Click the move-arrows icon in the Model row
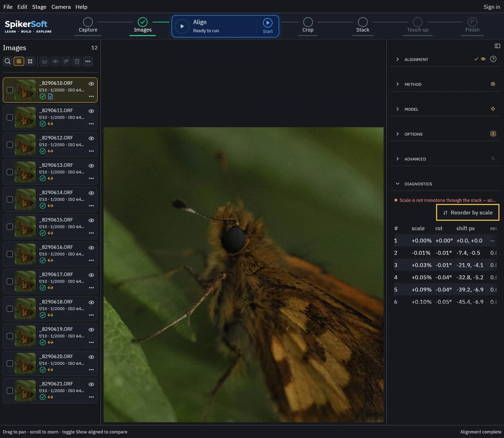The width and height of the screenshot is (504, 438). point(493,109)
